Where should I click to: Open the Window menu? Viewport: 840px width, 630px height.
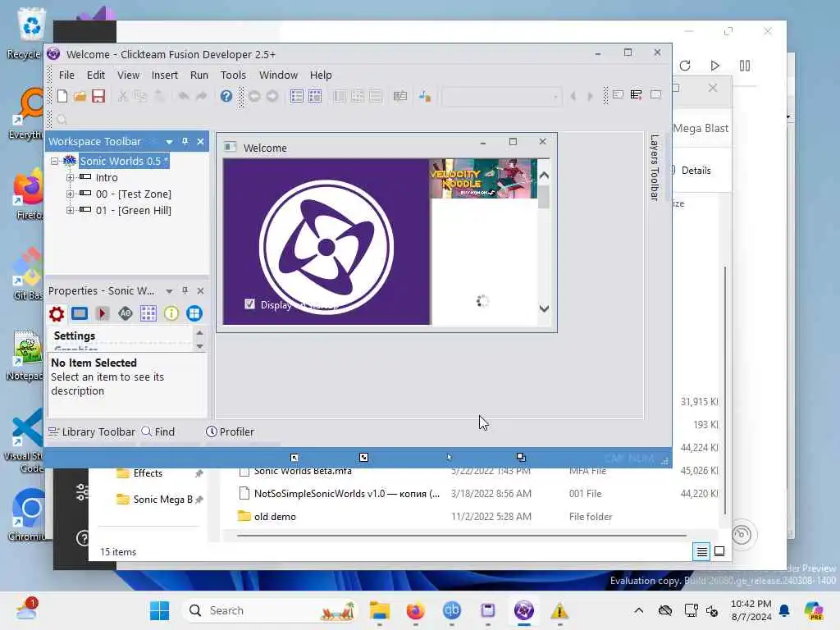point(278,75)
